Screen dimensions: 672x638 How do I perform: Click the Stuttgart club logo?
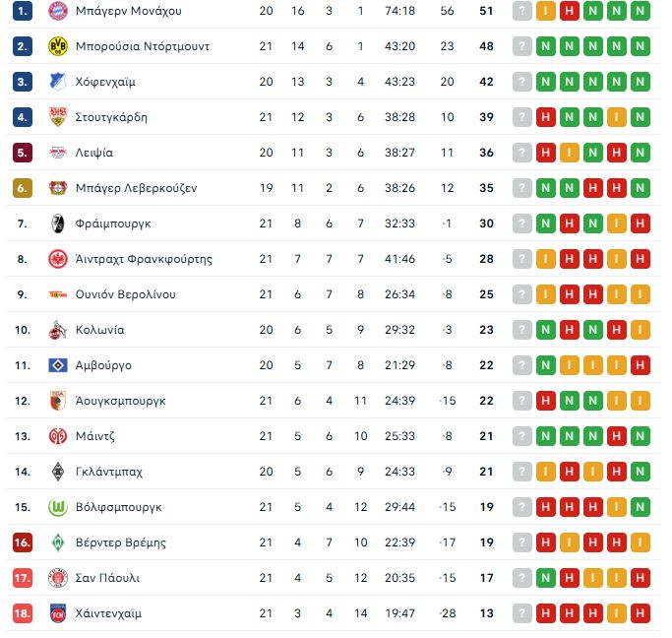[x=58, y=117]
